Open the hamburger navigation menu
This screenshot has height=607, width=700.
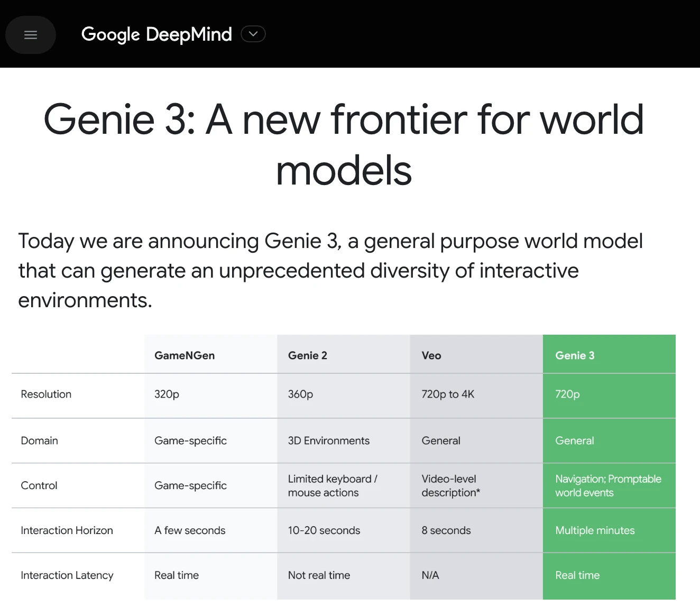tap(31, 35)
